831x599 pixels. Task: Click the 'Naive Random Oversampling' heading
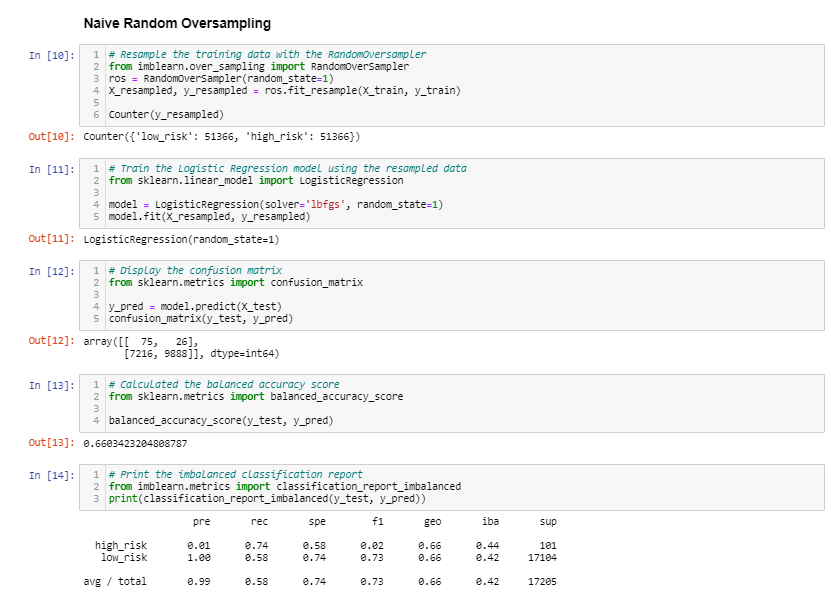(177, 23)
